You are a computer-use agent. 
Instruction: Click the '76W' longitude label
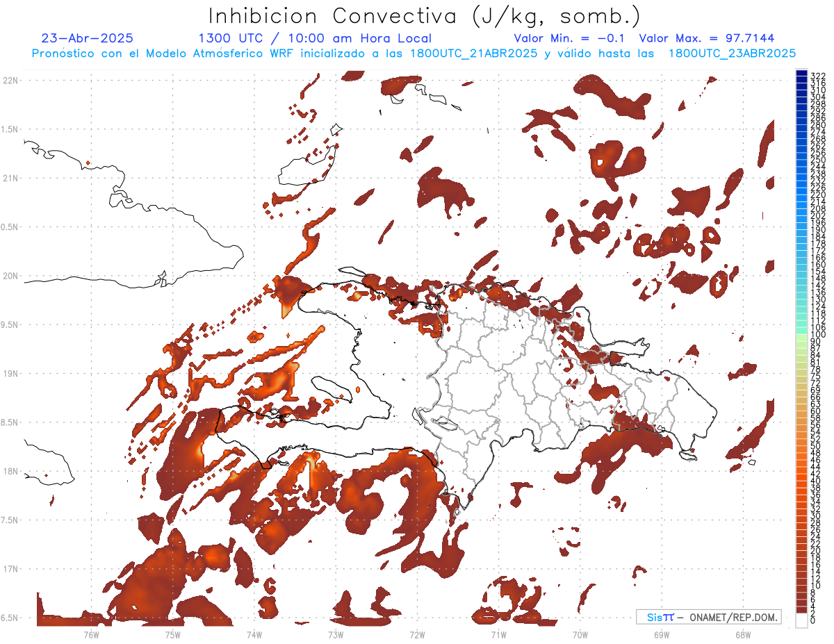point(90,634)
